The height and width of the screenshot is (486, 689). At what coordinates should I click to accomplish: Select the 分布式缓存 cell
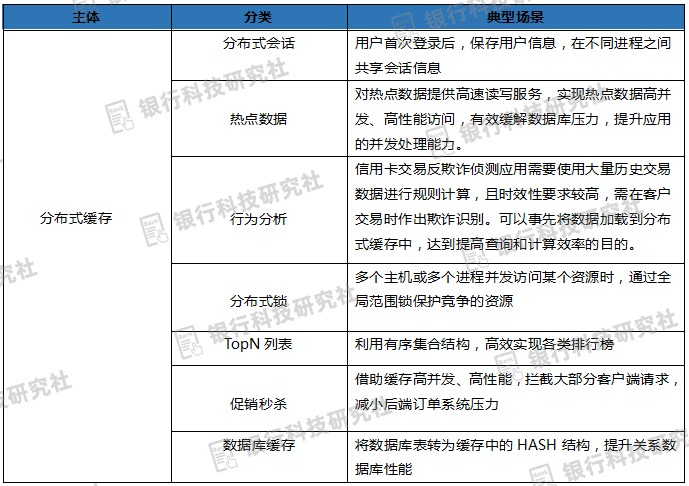tap(87, 256)
